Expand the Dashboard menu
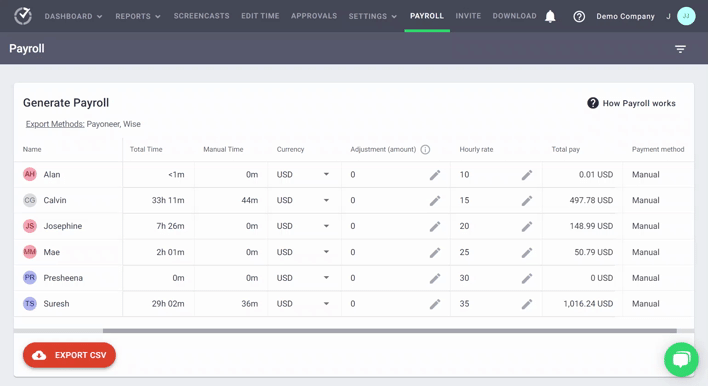 coord(73,16)
